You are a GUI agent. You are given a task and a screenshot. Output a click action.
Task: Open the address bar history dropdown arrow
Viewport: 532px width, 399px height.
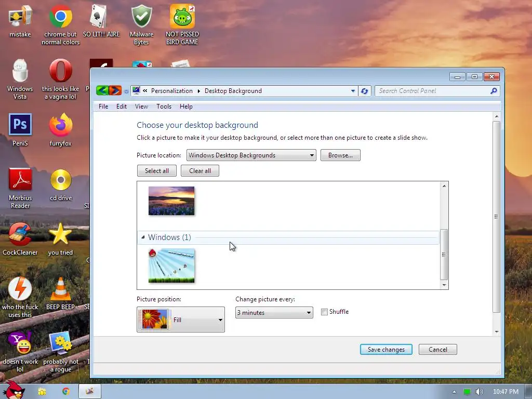[353, 91]
